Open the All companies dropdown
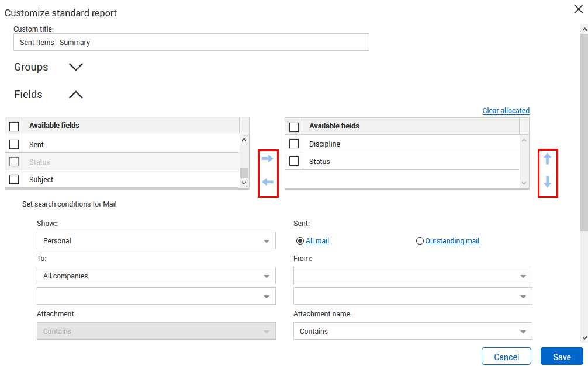 point(156,276)
